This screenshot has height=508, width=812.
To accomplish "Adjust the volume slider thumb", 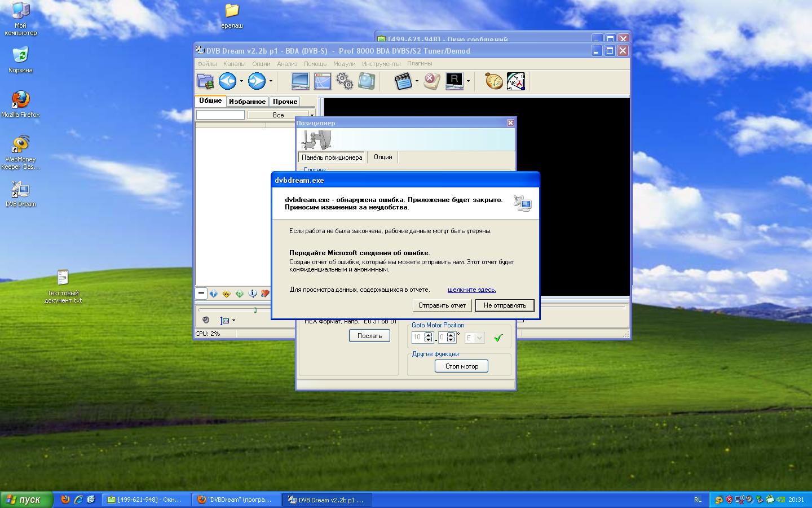I will (x=255, y=310).
